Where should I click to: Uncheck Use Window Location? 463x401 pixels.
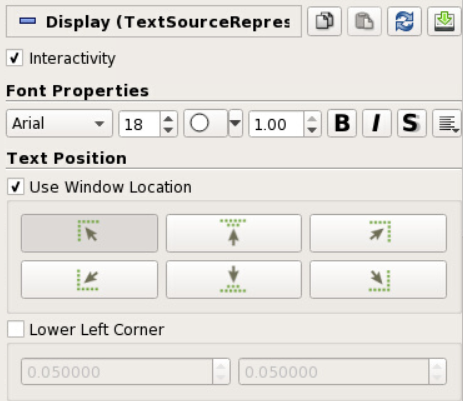click(16, 187)
